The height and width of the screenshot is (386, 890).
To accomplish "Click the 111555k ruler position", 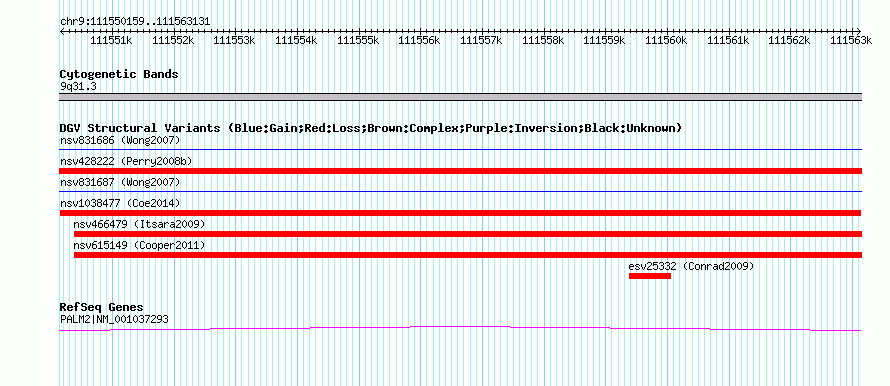I will point(358,40).
